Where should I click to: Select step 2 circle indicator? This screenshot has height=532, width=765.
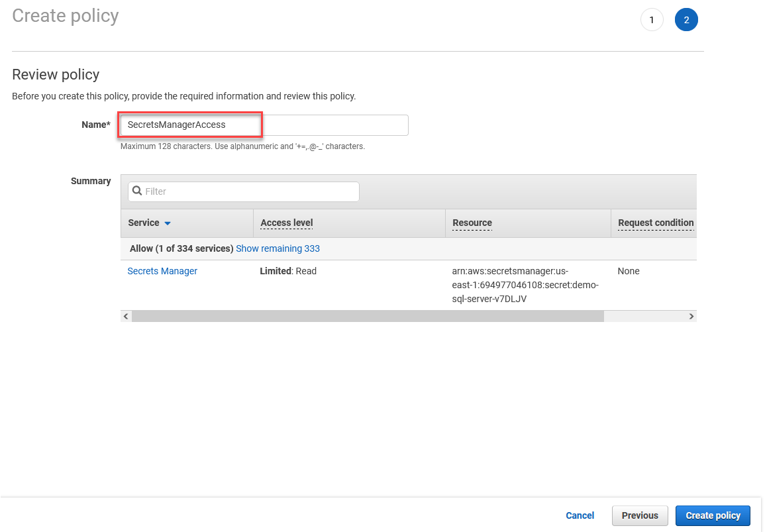point(686,20)
